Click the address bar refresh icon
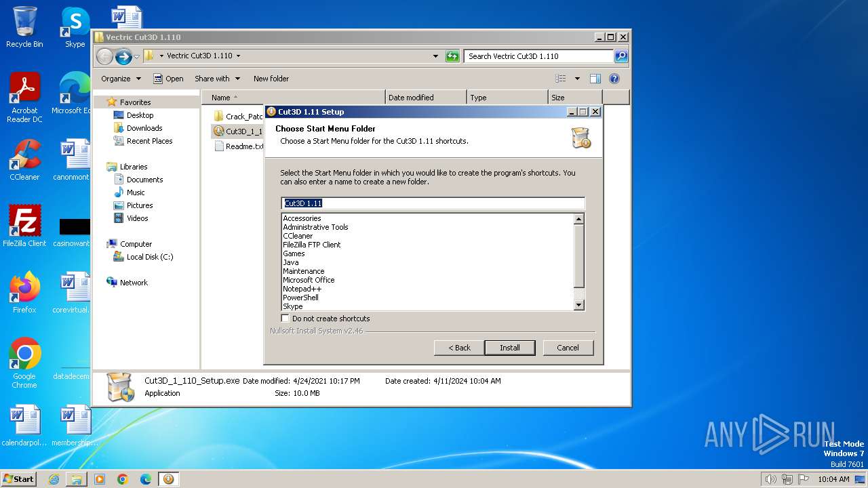The image size is (868, 488). point(452,56)
